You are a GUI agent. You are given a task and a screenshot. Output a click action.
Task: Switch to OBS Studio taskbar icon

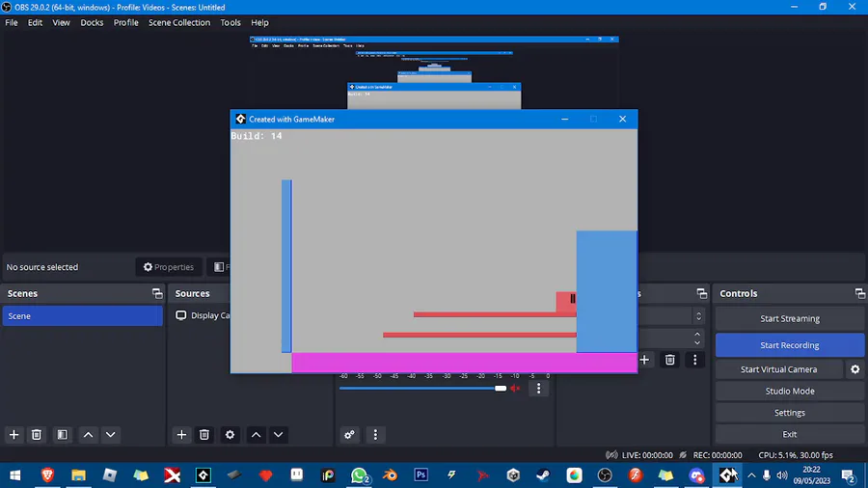pos(605,475)
